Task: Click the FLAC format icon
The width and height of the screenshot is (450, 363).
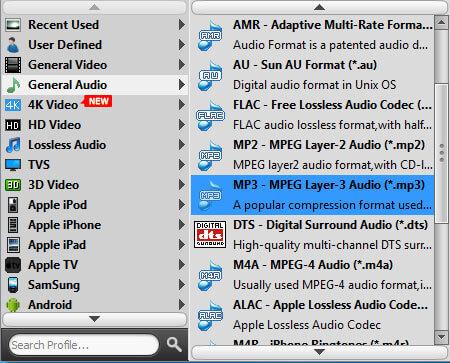Action: tap(210, 115)
